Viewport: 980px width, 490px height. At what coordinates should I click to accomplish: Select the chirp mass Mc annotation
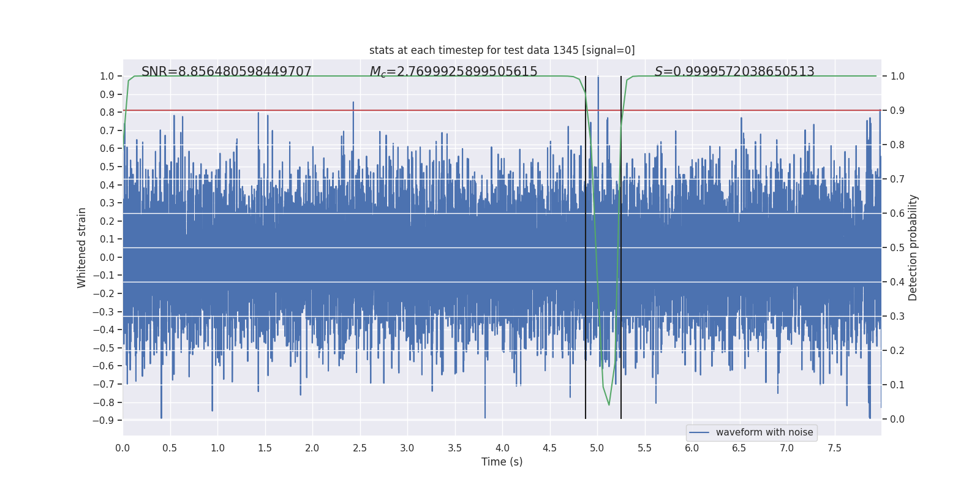pos(453,72)
